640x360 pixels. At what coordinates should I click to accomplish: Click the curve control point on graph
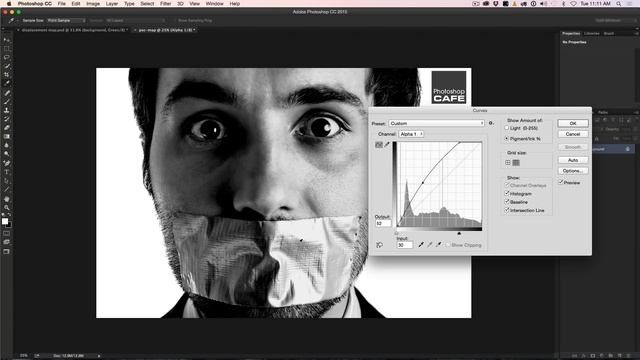(422, 182)
